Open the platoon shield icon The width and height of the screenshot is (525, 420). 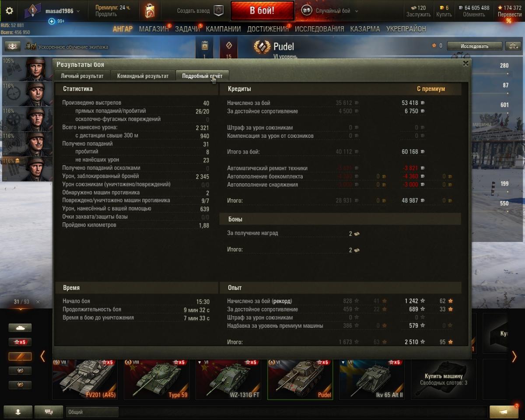click(x=219, y=11)
